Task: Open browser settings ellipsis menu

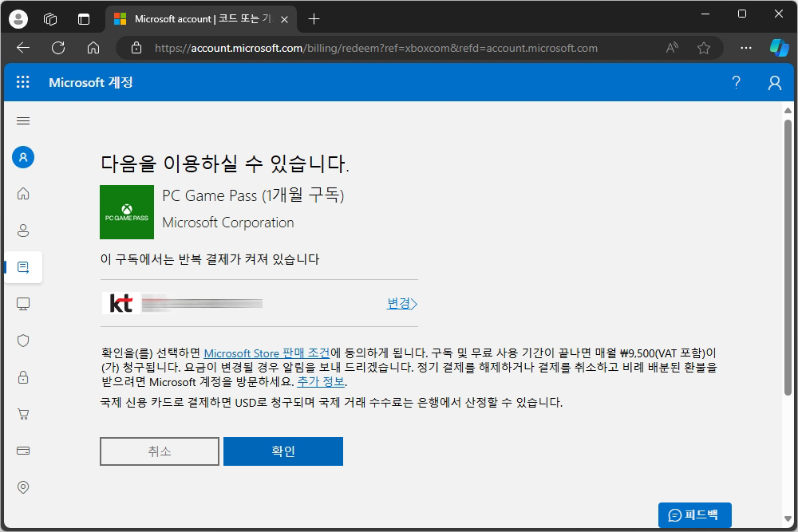Action: pyautogui.click(x=745, y=48)
